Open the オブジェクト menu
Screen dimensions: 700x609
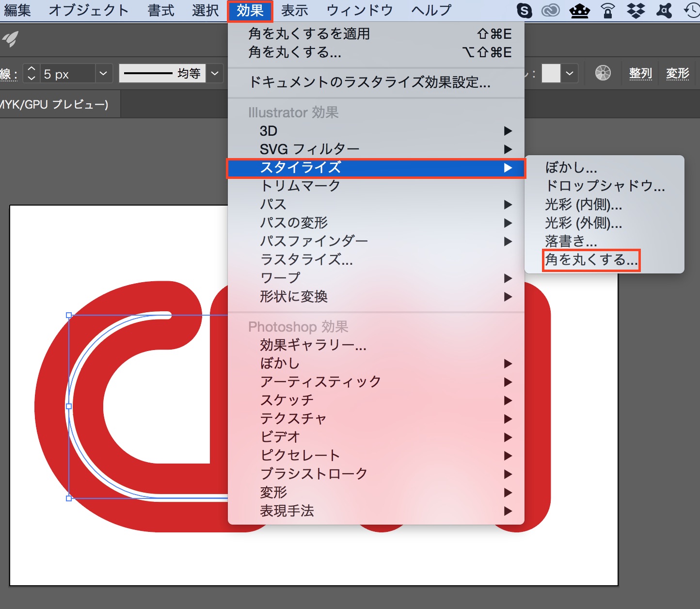click(x=89, y=10)
